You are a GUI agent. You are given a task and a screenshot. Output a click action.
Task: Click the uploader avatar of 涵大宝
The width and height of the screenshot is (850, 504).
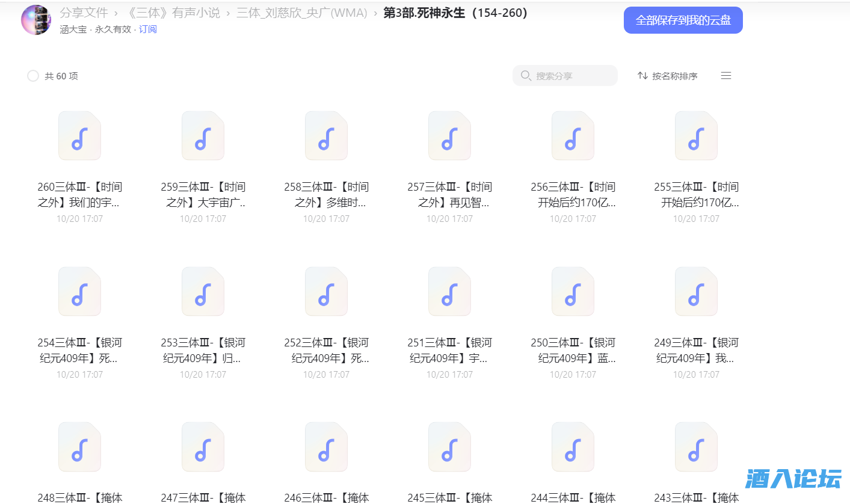tap(35, 19)
